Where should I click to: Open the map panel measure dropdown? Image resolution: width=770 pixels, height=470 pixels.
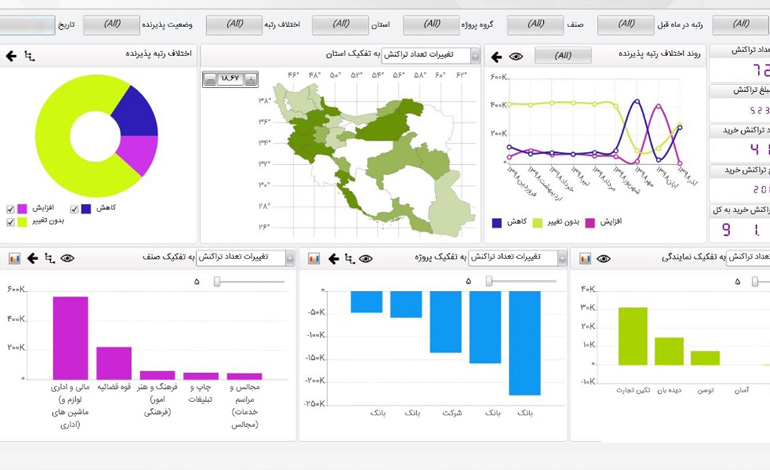[x=475, y=56]
